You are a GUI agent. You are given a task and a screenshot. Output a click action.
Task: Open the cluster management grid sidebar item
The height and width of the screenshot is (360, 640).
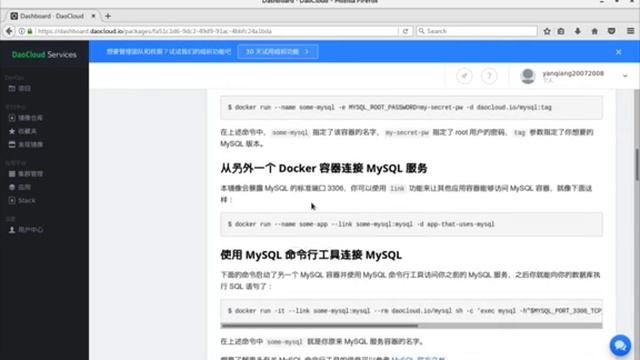[25, 174]
